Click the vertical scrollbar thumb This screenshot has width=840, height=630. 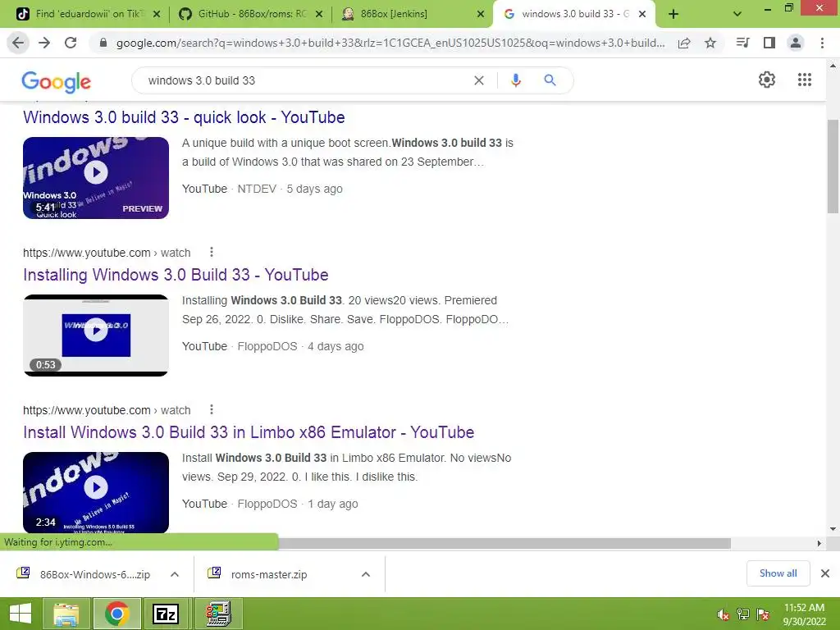(833, 166)
